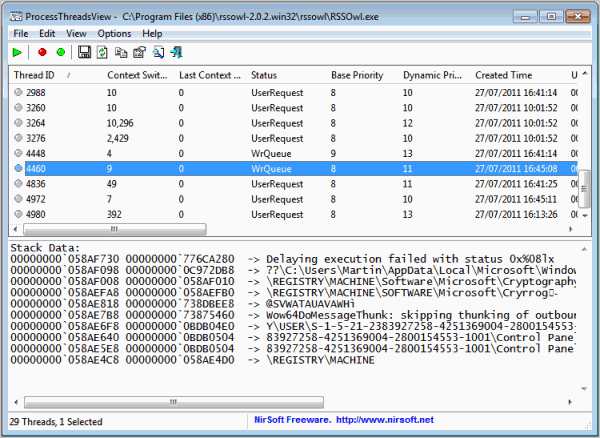Click WrQueue status of thread 4448
This screenshot has width=600, height=438.
(x=271, y=153)
